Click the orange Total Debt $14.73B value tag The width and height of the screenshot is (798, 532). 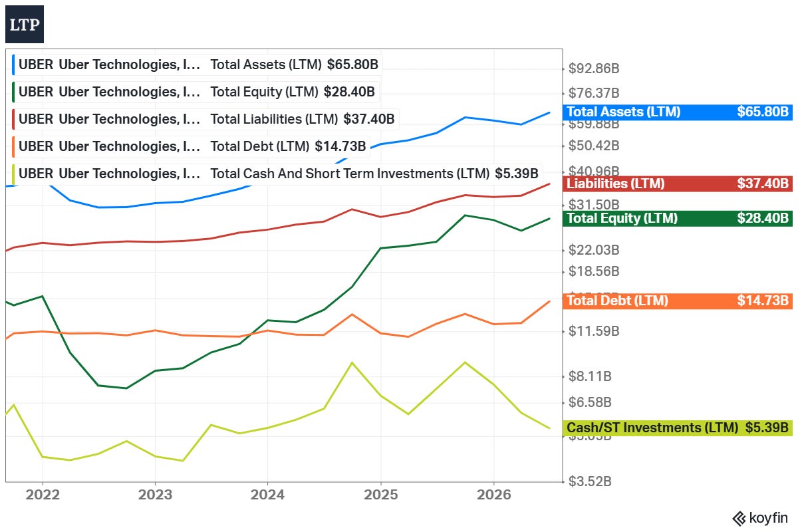[678, 301]
